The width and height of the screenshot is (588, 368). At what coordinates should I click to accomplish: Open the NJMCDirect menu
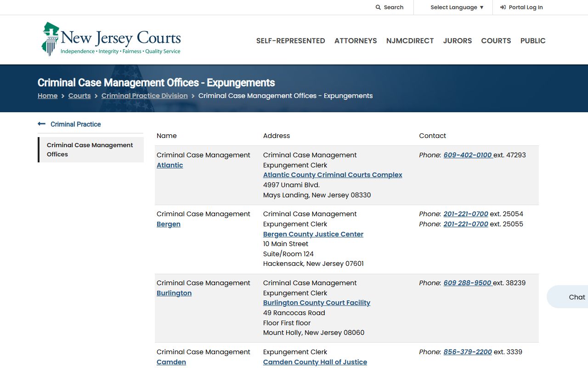pos(410,40)
